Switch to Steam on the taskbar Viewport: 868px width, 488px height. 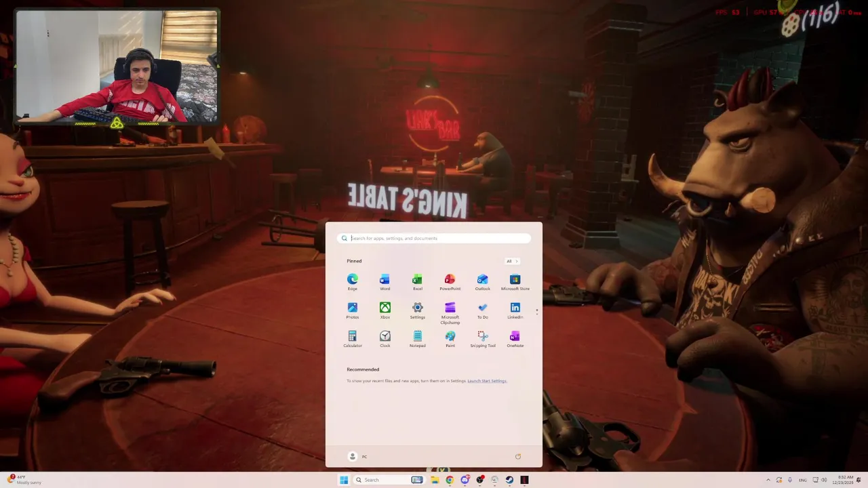click(x=509, y=480)
